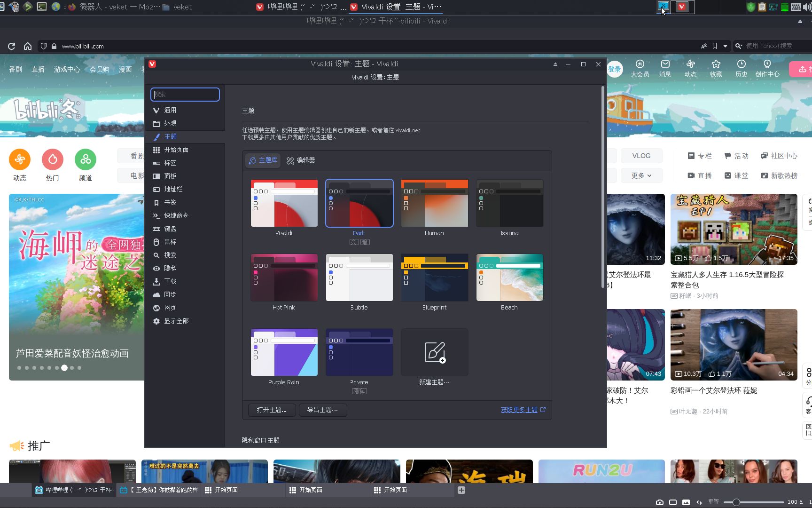Click the tiling window icon in status bar
Image resolution: width=812 pixels, height=508 pixels.
tap(673, 502)
